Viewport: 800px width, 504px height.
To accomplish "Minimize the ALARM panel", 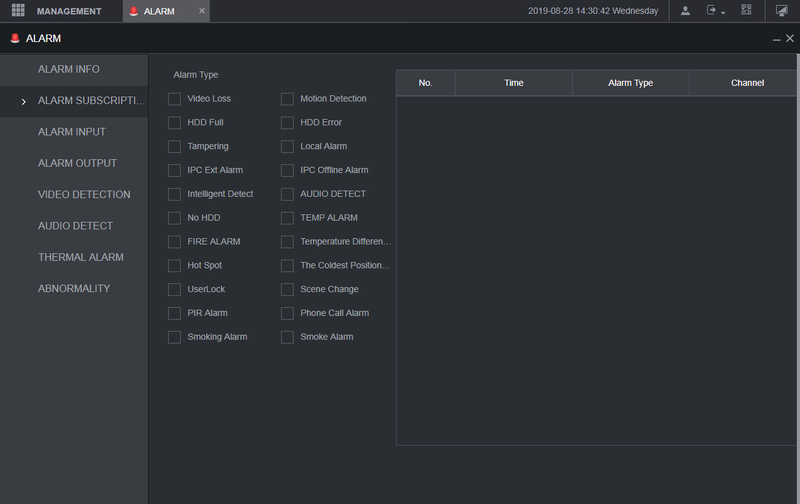I will [x=777, y=39].
